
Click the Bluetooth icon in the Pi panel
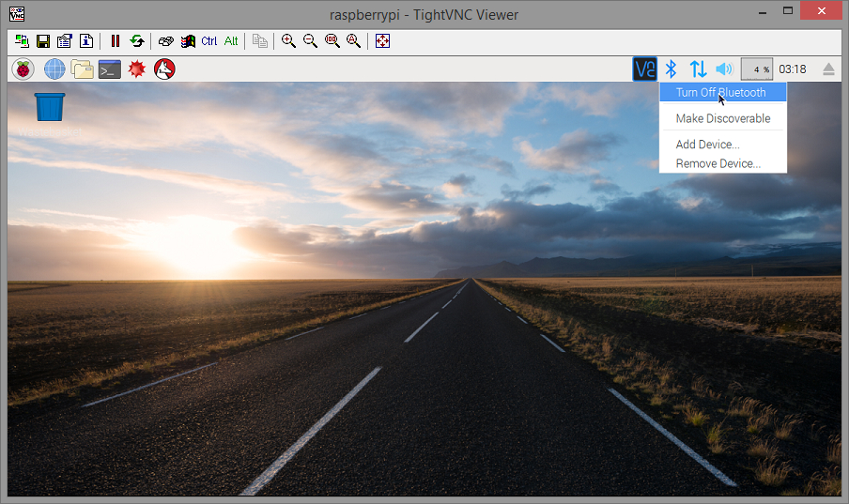(x=671, y=69)
